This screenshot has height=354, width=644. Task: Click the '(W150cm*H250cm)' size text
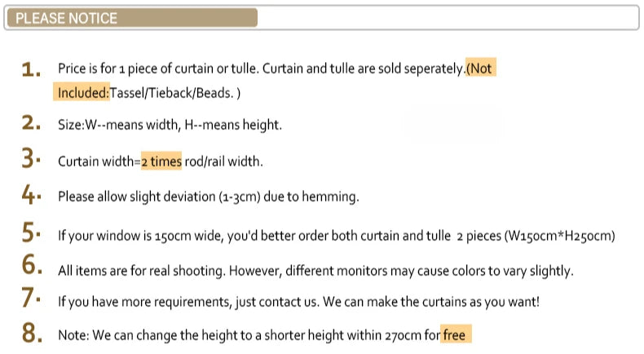click(559, 236)
